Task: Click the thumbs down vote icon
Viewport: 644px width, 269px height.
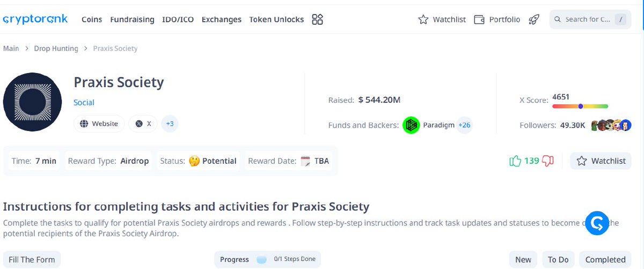Action: pos(548,161)
